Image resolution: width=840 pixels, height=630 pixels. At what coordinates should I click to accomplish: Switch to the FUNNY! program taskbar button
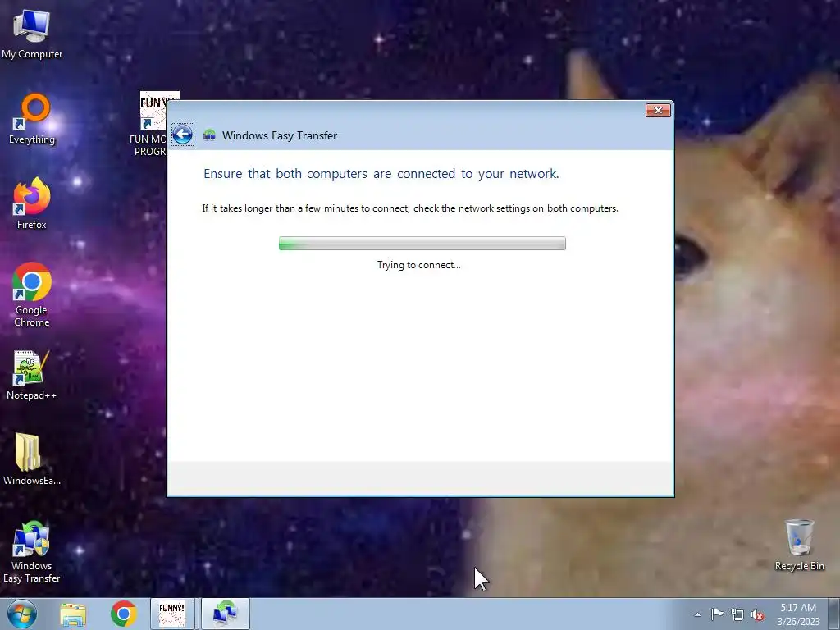pyautogui.click(x=172, y=614)
